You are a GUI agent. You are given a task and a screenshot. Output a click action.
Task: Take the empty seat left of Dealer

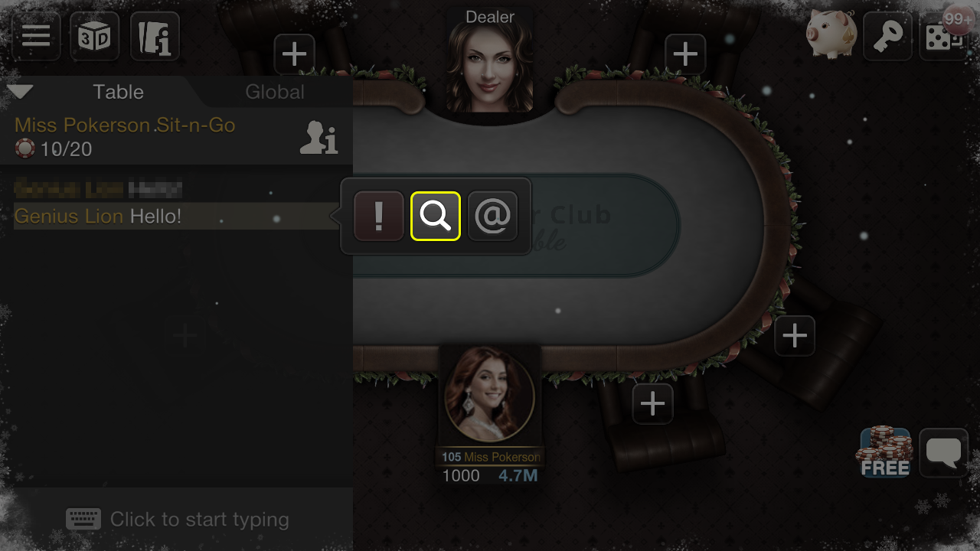click(295, 54)
